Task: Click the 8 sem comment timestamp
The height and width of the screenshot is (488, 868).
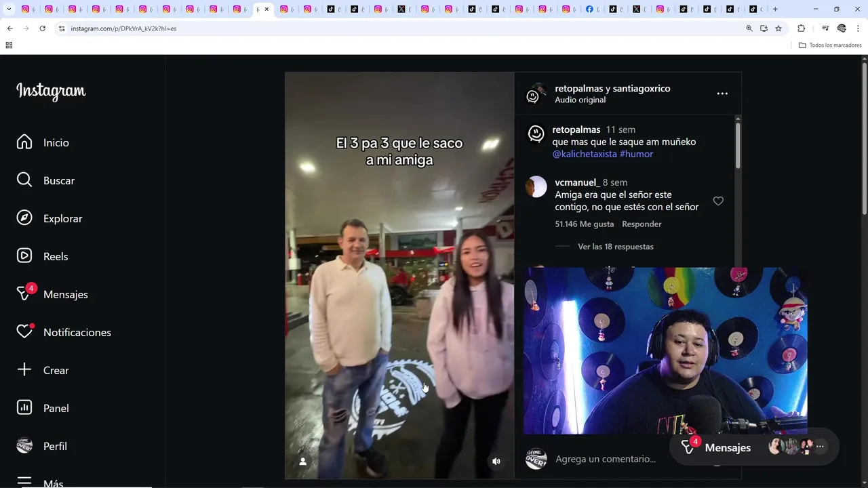Action: [x=615, y=182]
